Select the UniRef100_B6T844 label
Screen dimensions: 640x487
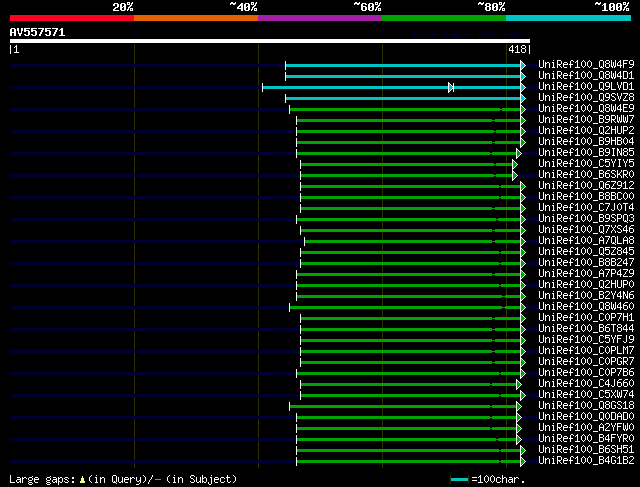click(586, 329)
